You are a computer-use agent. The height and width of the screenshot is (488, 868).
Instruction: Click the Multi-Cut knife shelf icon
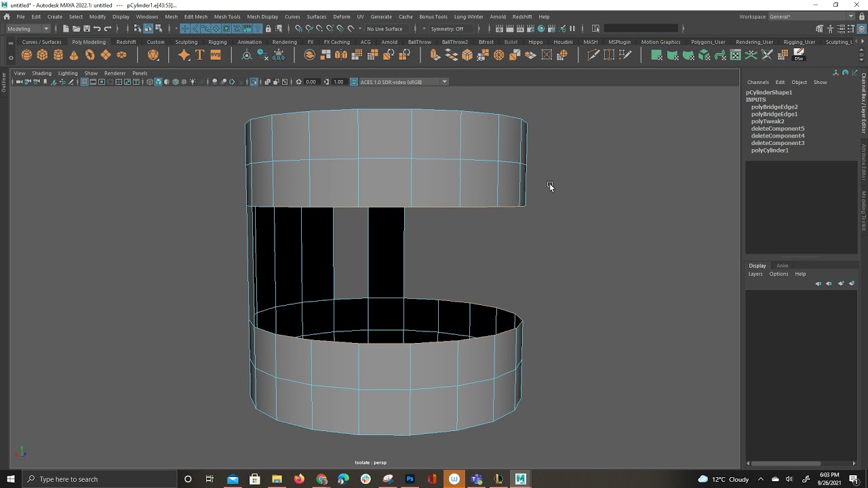(593, 55)
